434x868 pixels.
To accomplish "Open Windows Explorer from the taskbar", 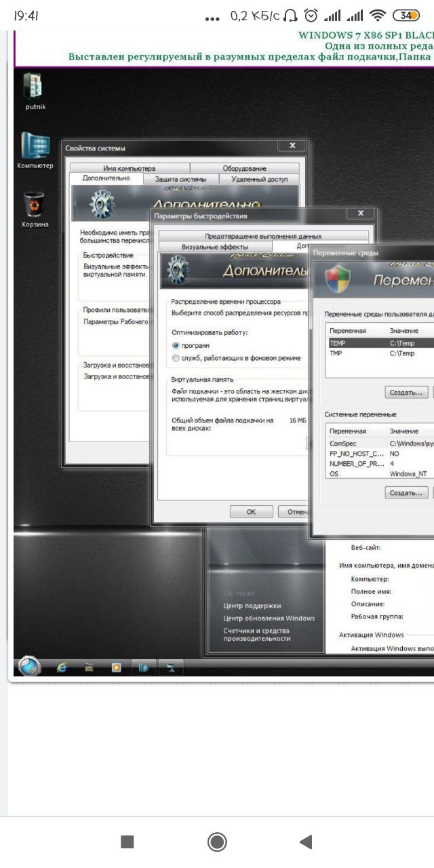I will pos(89,667).
